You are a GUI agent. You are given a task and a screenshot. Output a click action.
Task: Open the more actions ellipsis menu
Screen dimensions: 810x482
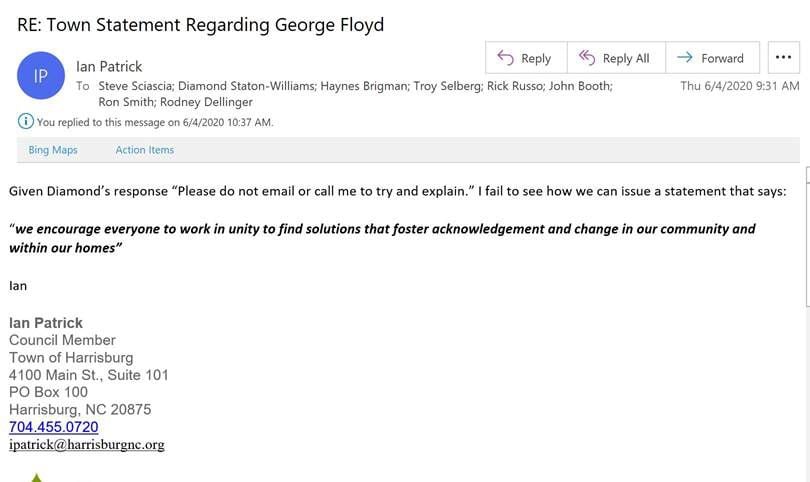tap(783, 57)
